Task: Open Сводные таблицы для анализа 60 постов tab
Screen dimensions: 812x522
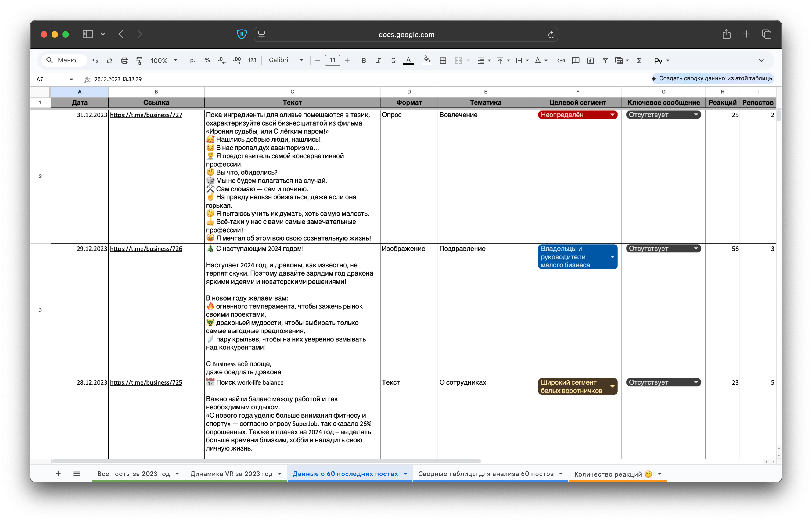Action: click(x=486, y=474)
